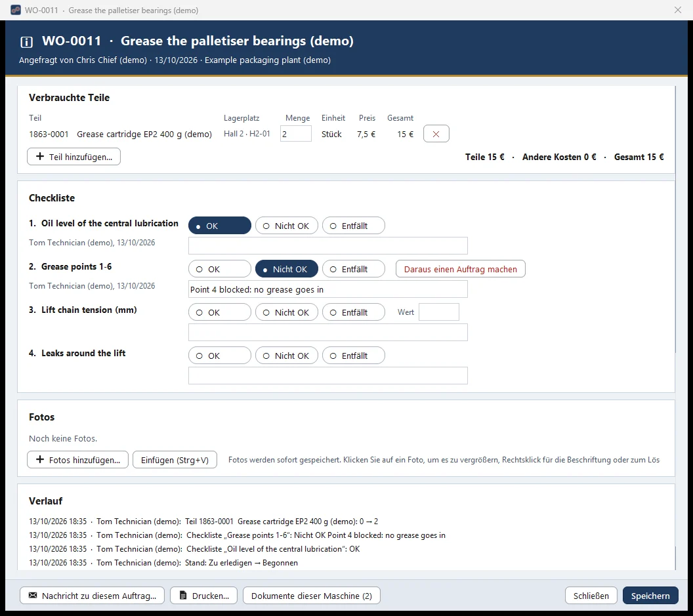Select Nicht OK for Oil level item

click(x=286, y=226)
